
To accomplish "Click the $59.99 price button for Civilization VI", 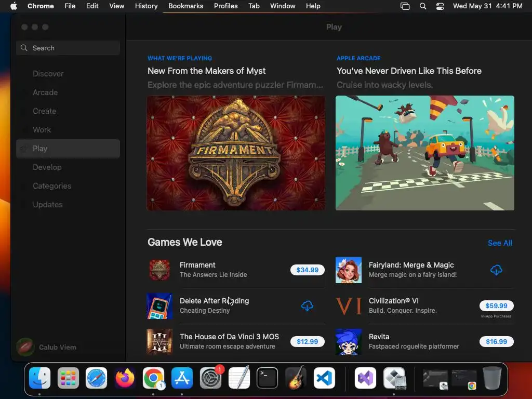I will point(496,305).
